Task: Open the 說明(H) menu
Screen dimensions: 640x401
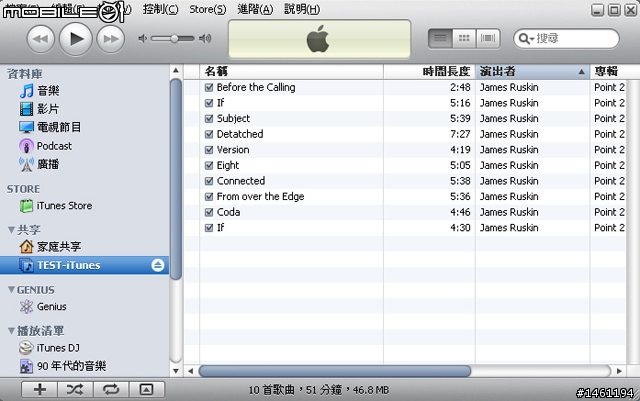Action: (x=302, y=9)
